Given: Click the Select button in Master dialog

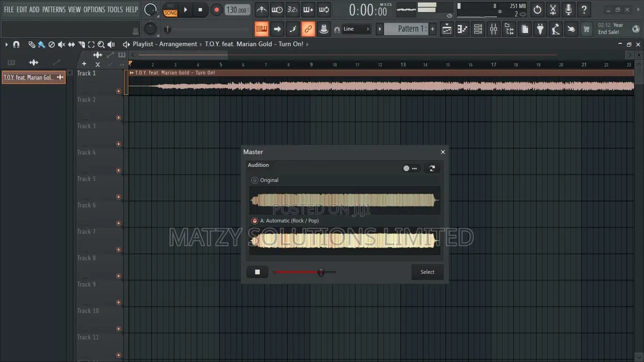Looking at the screenshot, I should coord(428,272).
